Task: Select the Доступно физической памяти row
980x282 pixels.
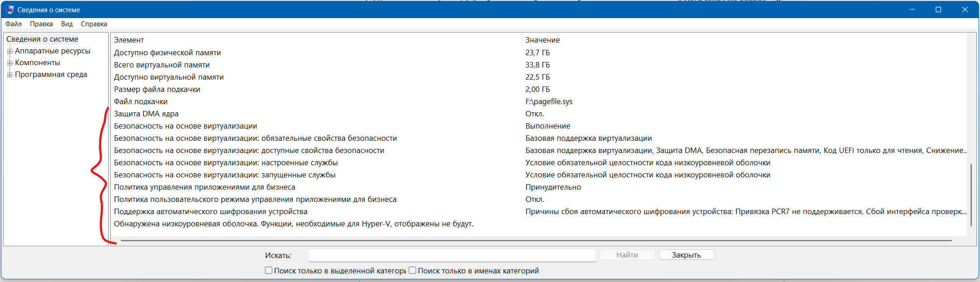Action: (x=538, y=53)
